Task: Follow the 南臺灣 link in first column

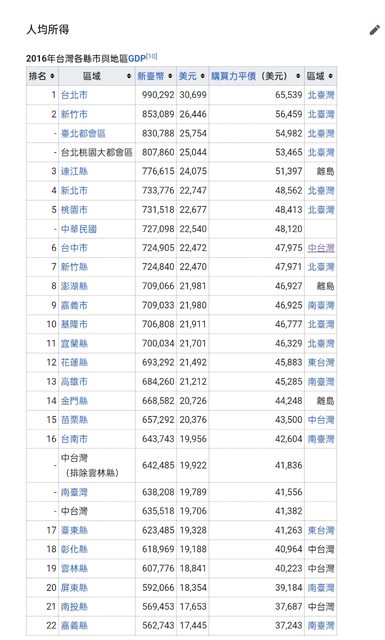Action: (74, 492)
